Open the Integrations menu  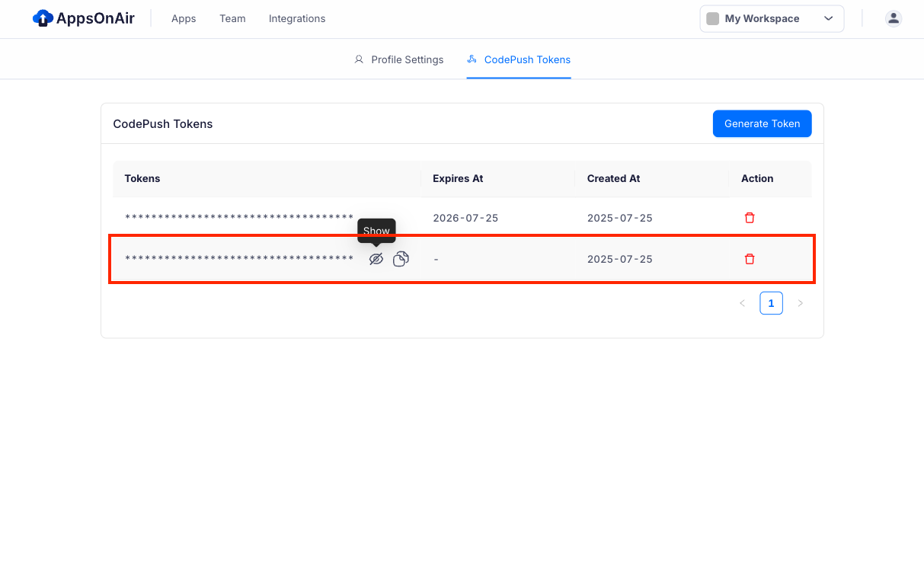coord(297,18)
